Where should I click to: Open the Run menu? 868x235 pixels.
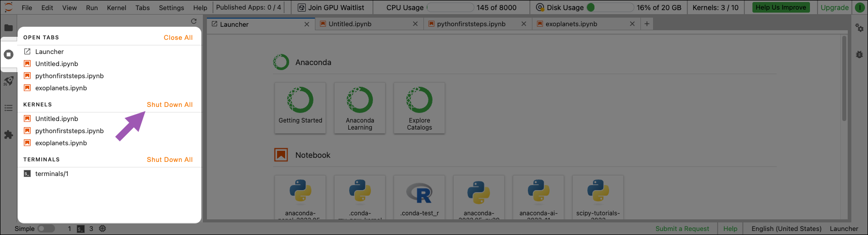(92, 8)
